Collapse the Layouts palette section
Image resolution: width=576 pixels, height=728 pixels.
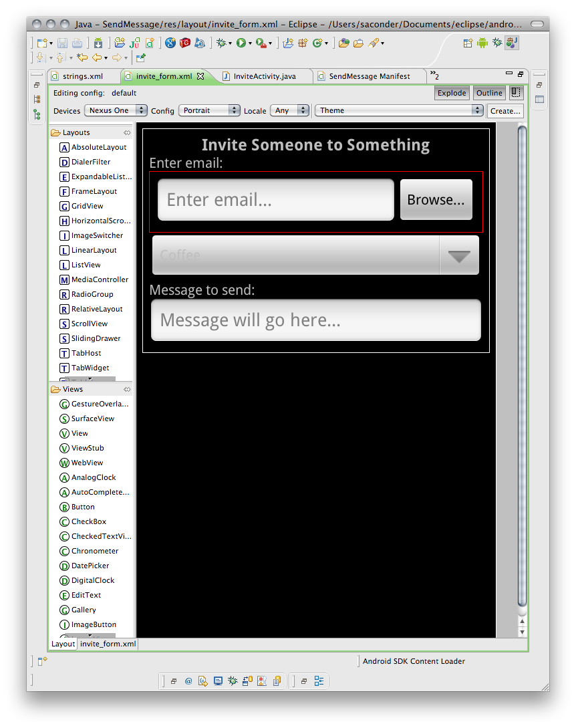click(127, 133)
